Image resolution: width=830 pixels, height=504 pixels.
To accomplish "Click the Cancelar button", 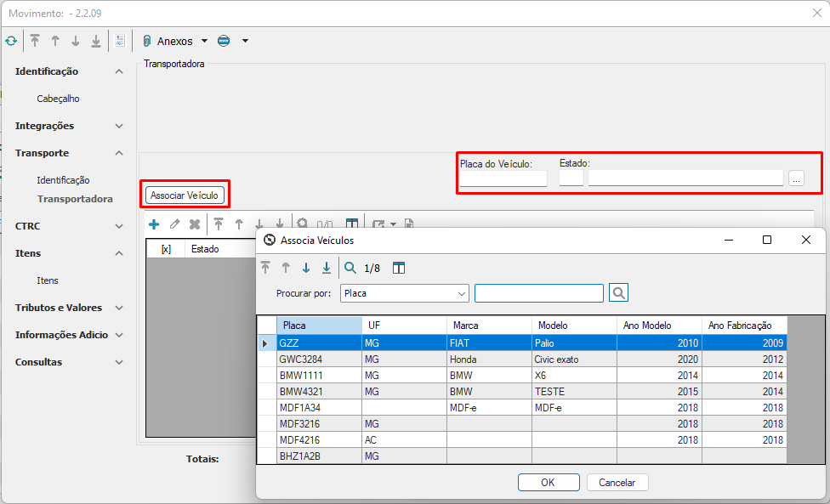I will click(x=617, y=482).
